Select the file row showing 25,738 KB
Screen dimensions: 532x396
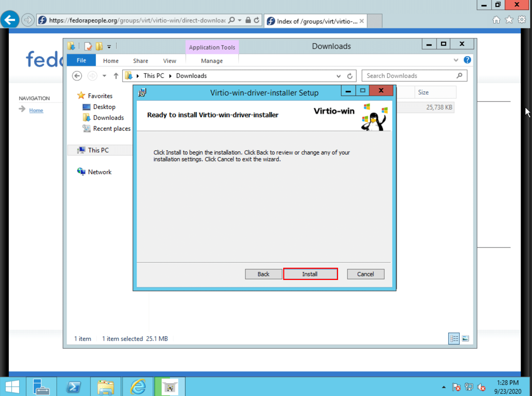[x=425, y=107]
